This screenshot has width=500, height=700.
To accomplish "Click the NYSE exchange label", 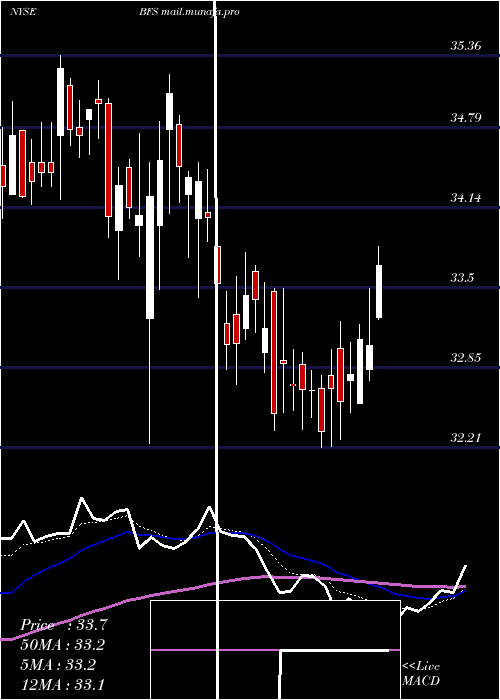I will click(23, 12).
